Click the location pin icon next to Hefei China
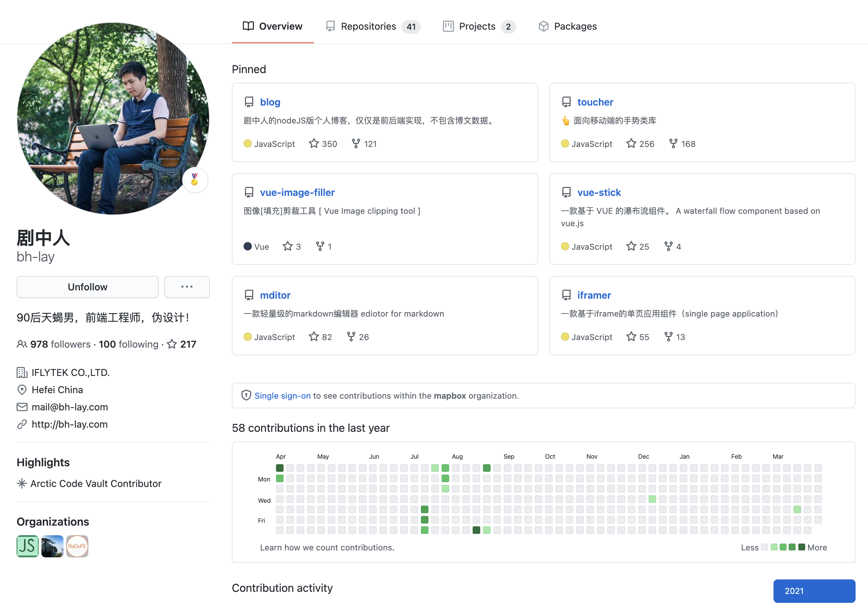 click(22, 390)
